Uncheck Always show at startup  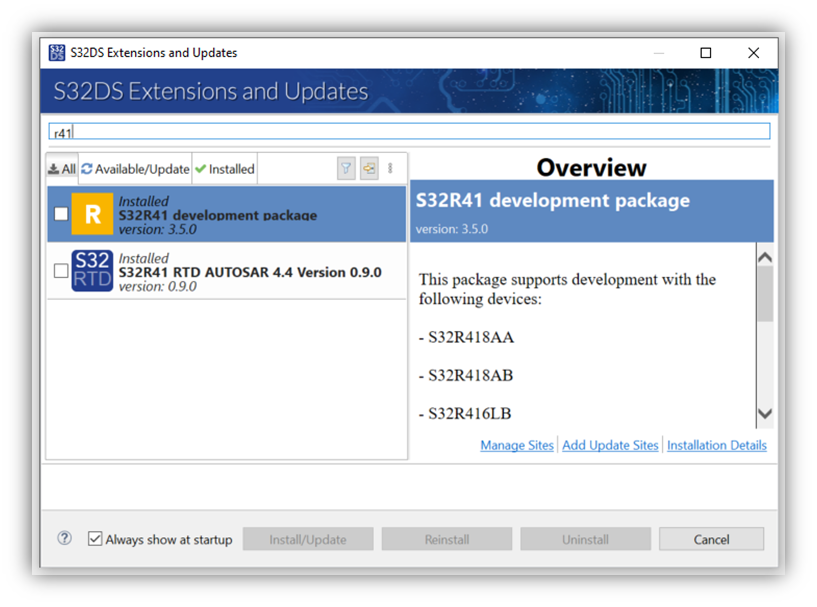point(95,539)
